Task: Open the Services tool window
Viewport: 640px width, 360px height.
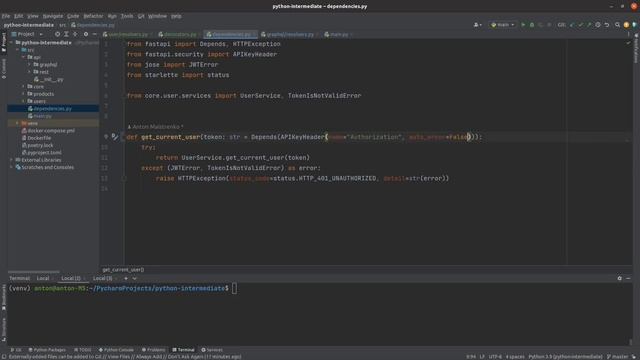Action: [x=212, y=350]
